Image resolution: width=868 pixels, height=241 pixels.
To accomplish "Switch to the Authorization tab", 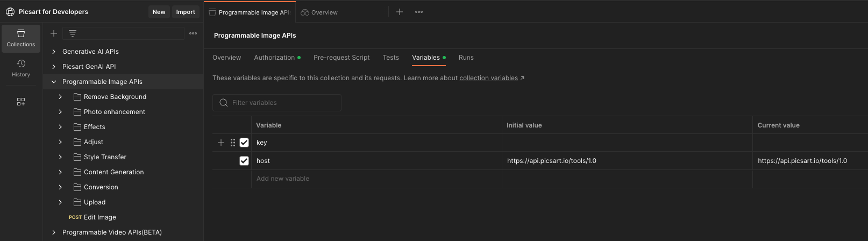I will [x=277, y=58].
